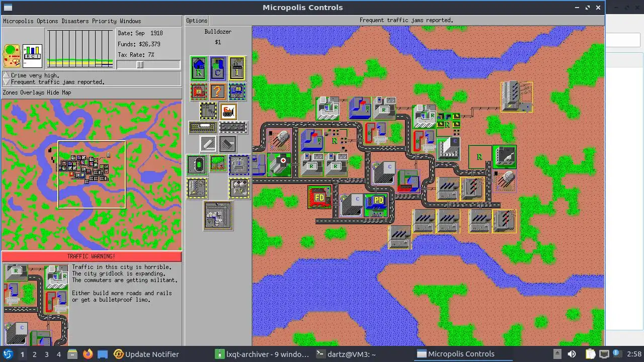This screenshot has width=644, height=362.
Task: Select the Park tree tool
Action: point(217,163)
